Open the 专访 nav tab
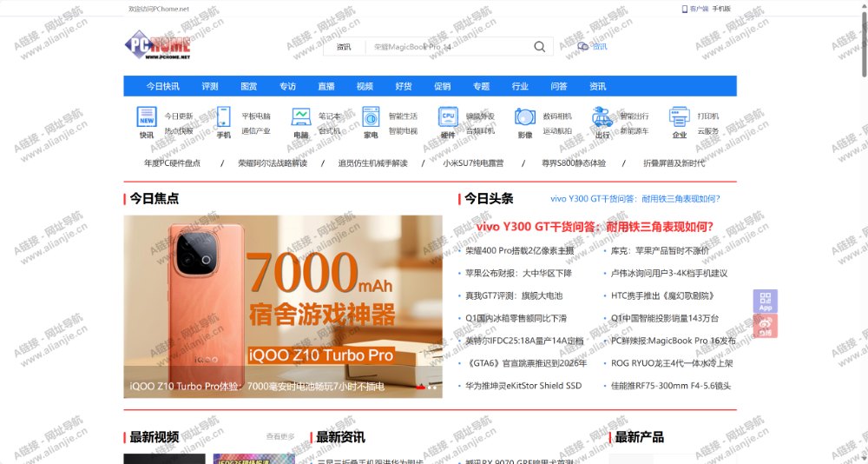 point(287,87)
